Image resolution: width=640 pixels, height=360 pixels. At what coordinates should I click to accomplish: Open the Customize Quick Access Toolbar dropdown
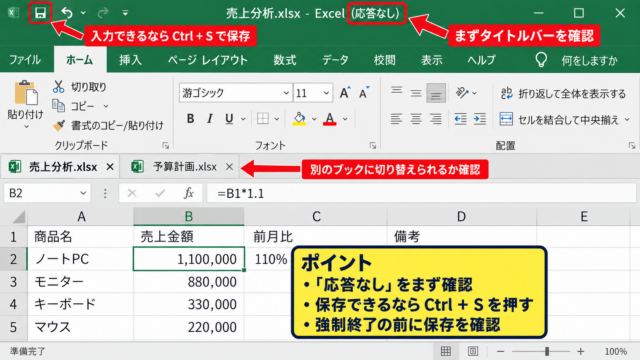pos(125,13)
